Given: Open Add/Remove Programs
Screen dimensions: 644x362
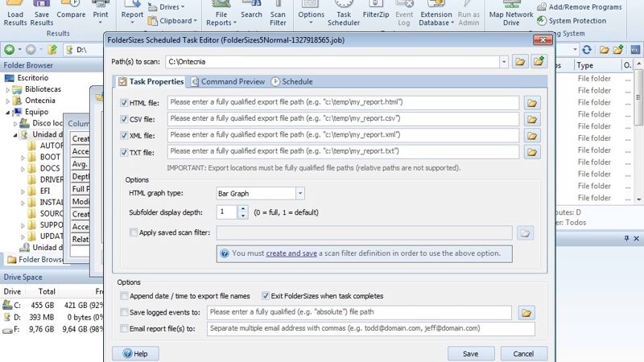Looking at the screenshot, I should [580, 7].
